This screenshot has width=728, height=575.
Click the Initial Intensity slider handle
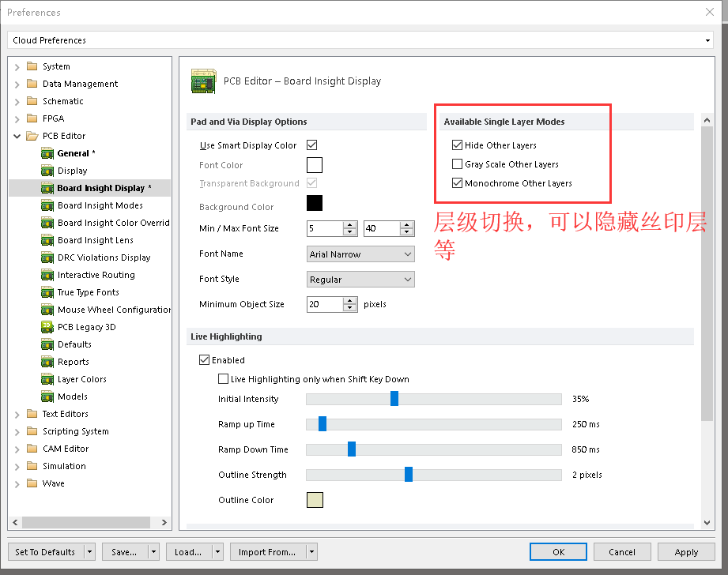pos(394,399)
